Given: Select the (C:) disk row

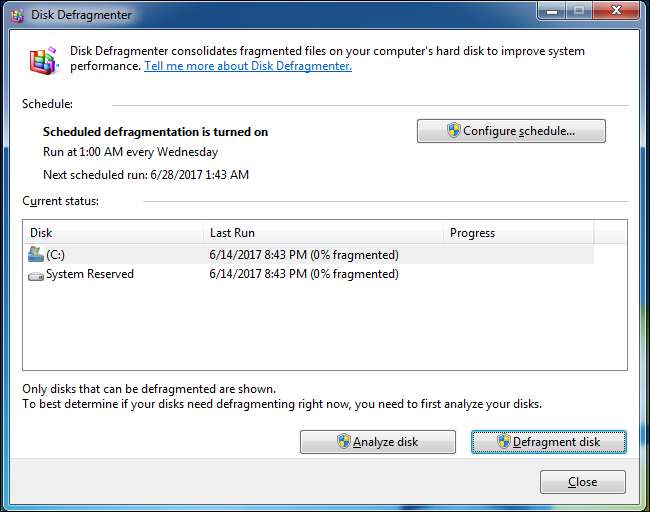Looking at the screenshot, I should pos(308,255).
